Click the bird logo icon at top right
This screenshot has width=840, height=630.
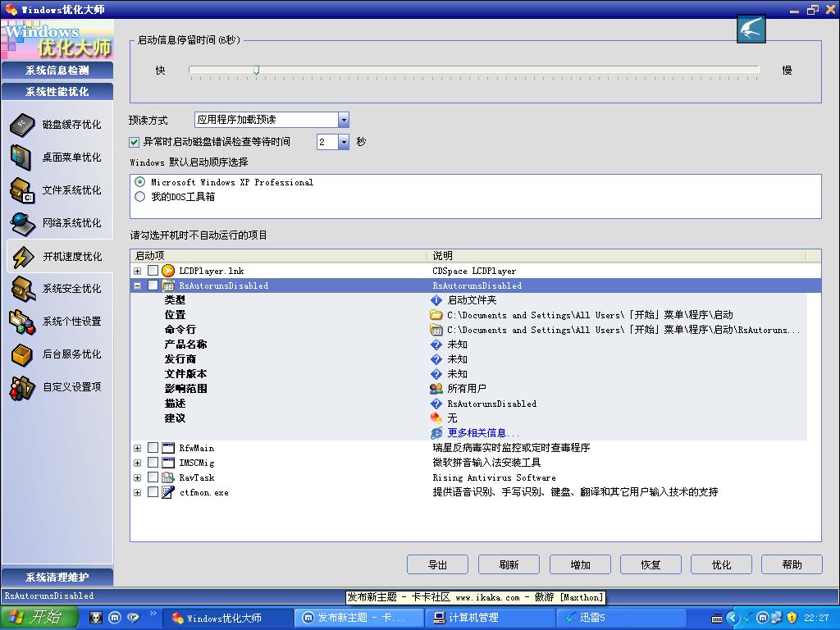coord(751,29)
